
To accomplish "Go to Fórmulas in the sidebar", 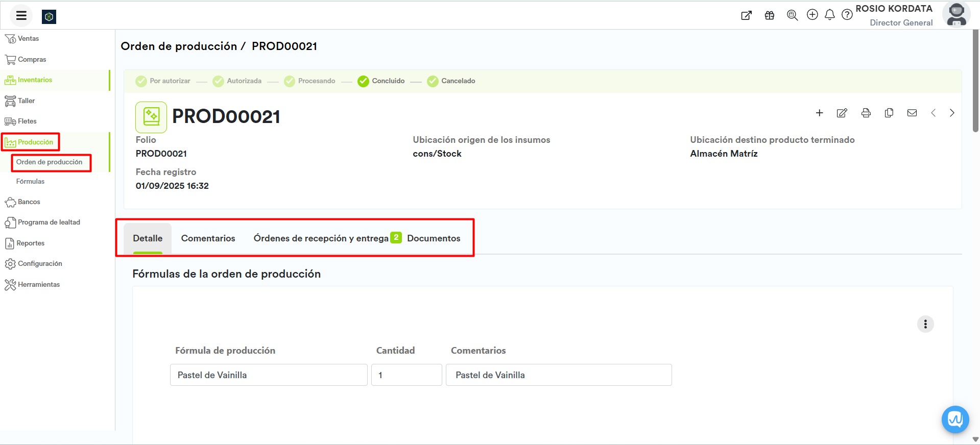I will [30, 182].
